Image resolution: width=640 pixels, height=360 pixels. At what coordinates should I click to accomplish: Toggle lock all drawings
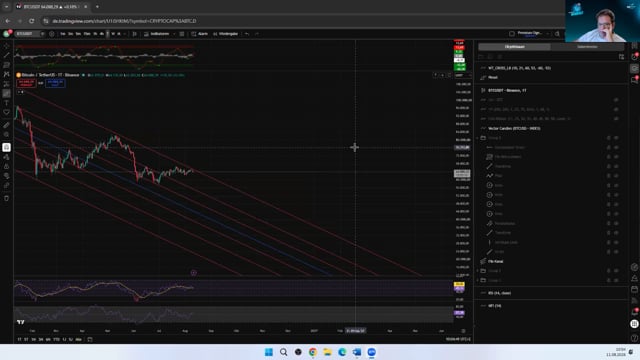[7, 167]
